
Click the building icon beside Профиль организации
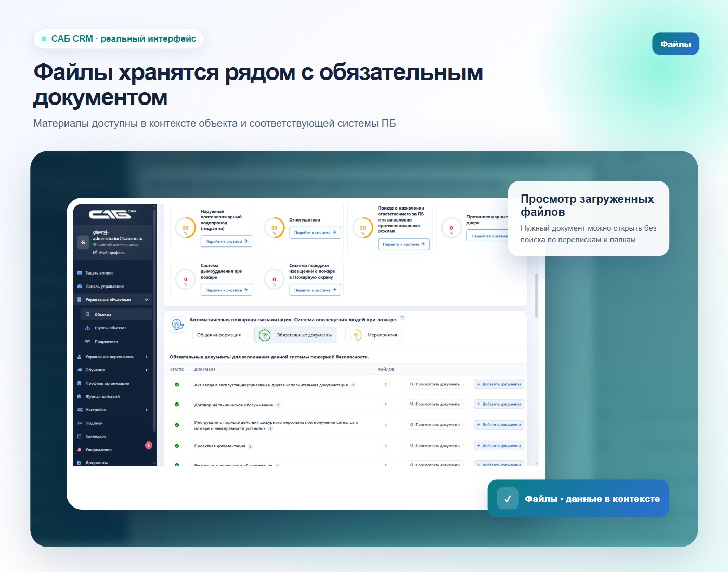coord(80,383)
